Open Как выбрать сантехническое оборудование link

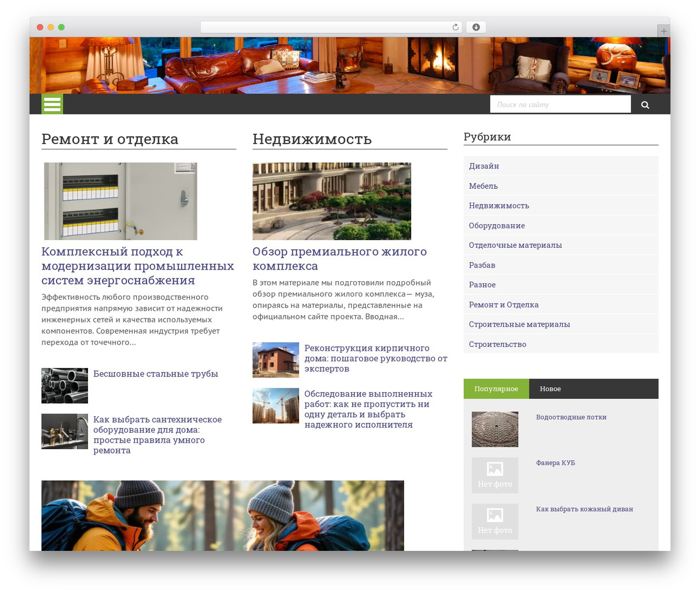(x=157, y=435)
